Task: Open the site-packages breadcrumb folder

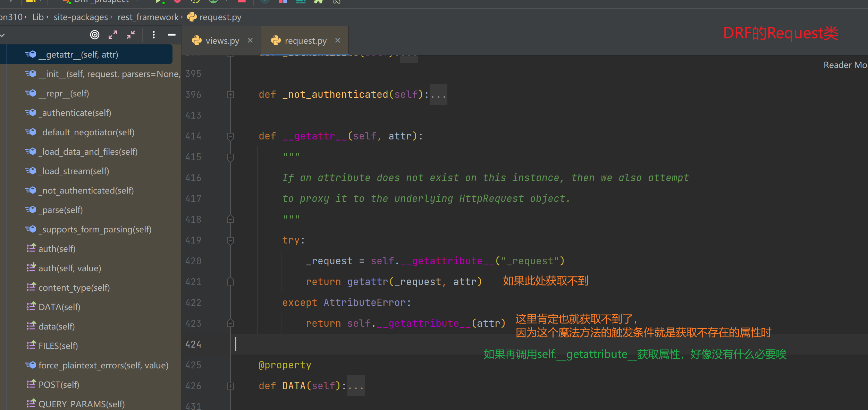Action: point(81,17)
